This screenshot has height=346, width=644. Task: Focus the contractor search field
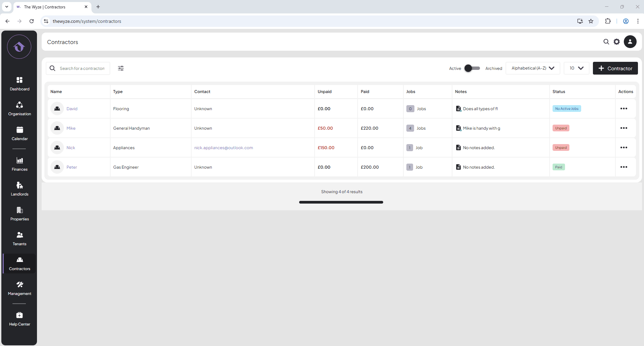[82, 68]
